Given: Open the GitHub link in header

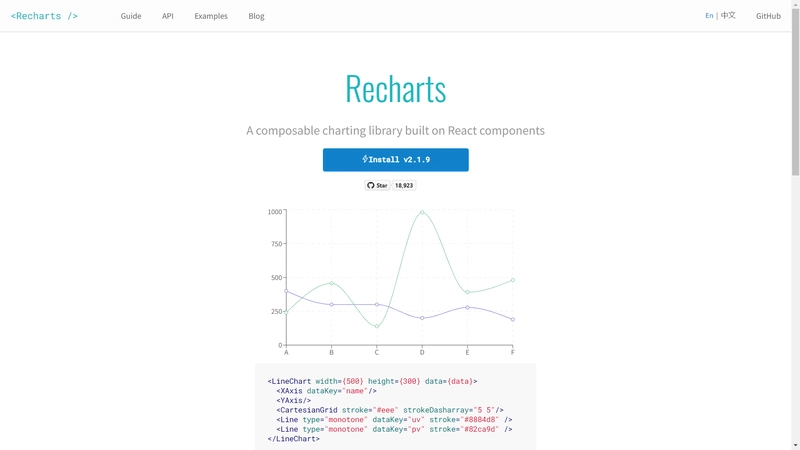Looking at the screenshot, I should (x=768, y=16).
